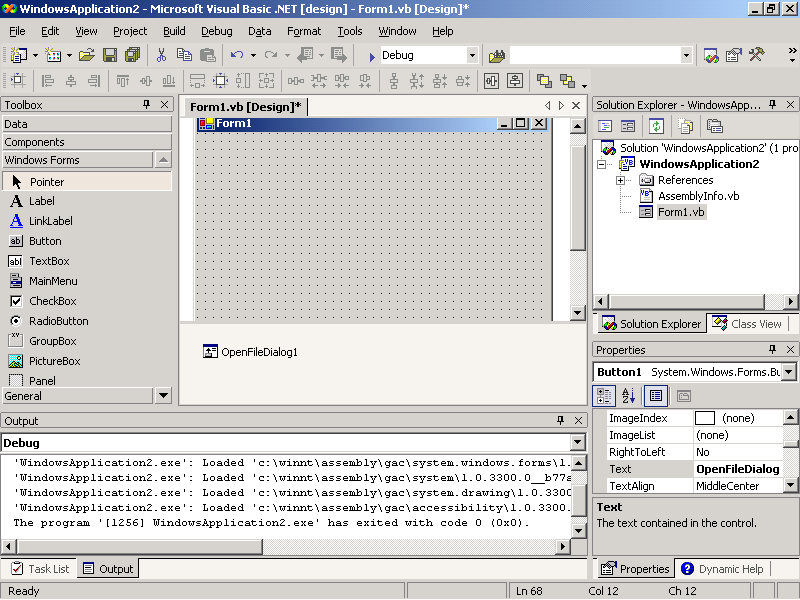Open the Output pane Debug dropdown
The height and width of the screenshot is (600, 800).
coord(578,442)
